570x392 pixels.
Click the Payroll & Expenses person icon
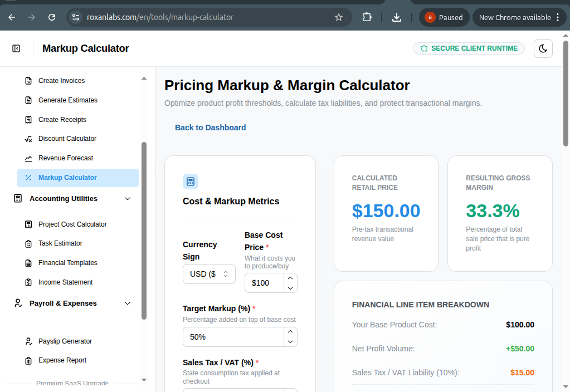click(18, 303)
